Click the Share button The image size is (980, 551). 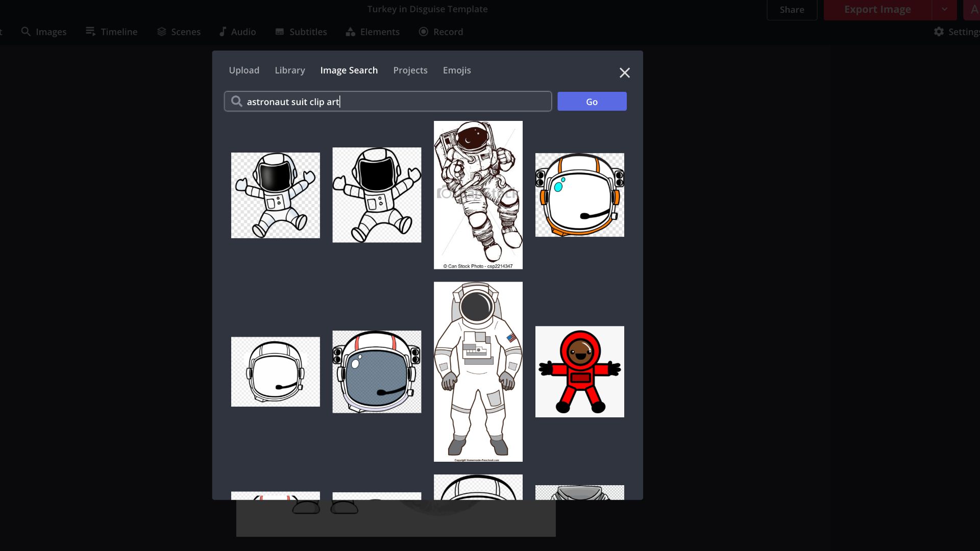792,10
